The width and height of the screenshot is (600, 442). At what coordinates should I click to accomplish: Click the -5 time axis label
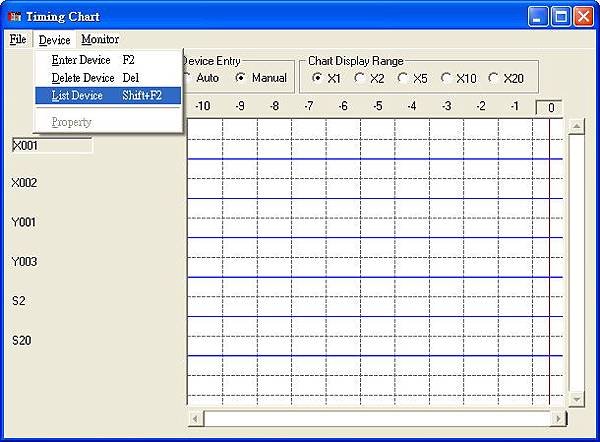378,106
